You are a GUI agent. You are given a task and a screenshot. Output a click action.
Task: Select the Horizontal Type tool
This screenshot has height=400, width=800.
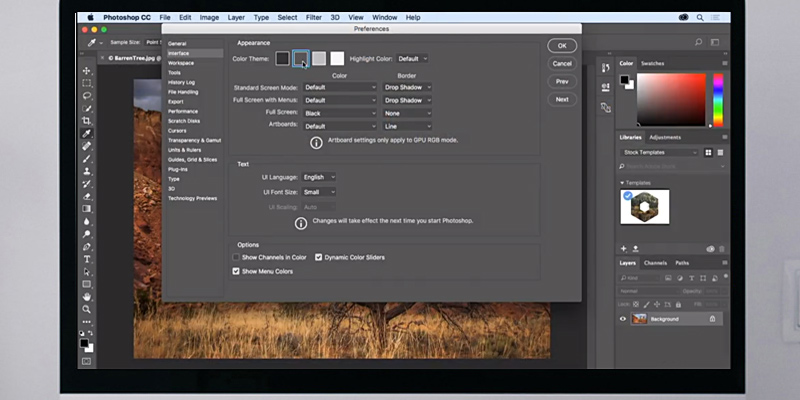pos(87,259)
